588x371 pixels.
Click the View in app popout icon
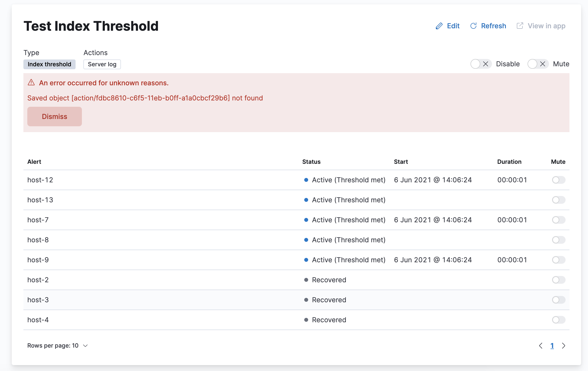pos(520,26)
